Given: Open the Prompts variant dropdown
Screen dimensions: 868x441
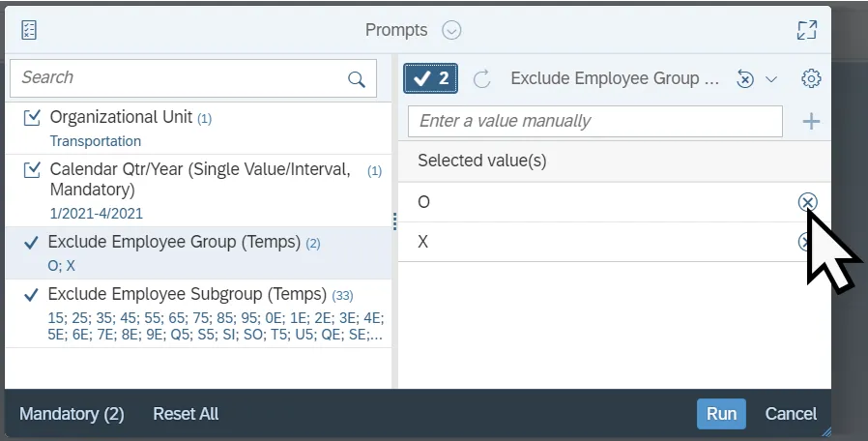Looking at the screenshot, I should (451, 30).
